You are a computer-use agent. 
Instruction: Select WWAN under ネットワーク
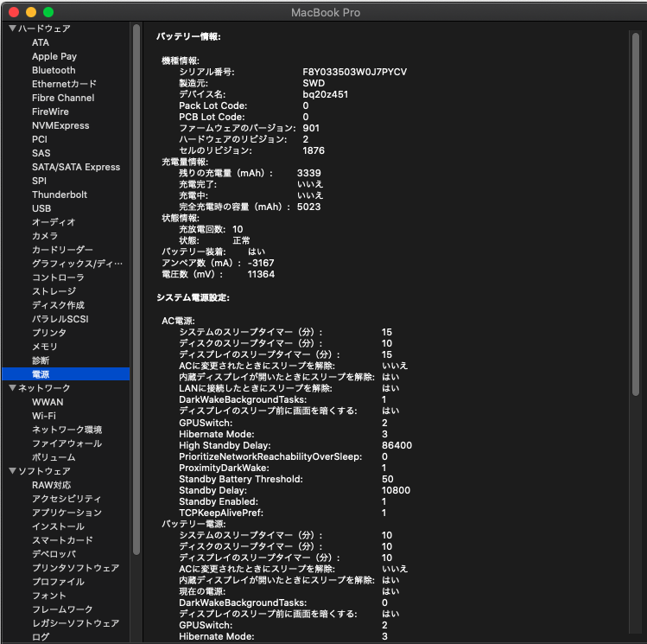[x=48, y=402]
